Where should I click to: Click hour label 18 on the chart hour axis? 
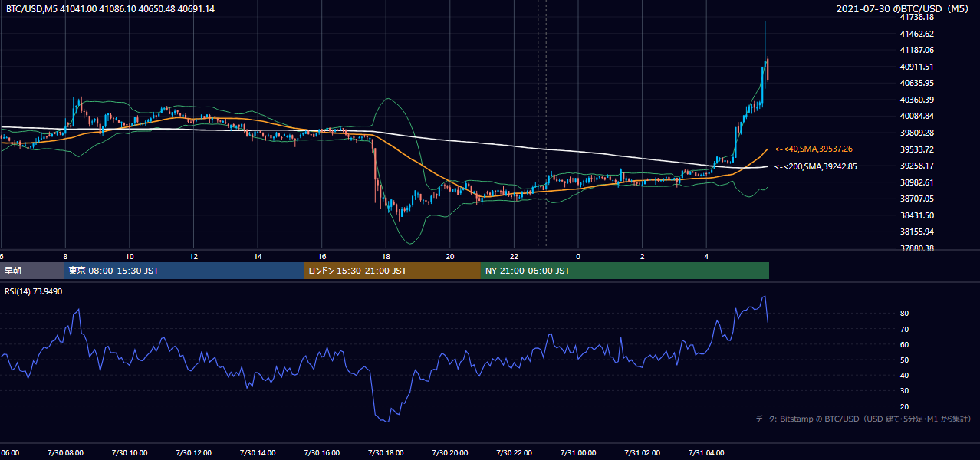pyautogui.click(x=386, y=256)
